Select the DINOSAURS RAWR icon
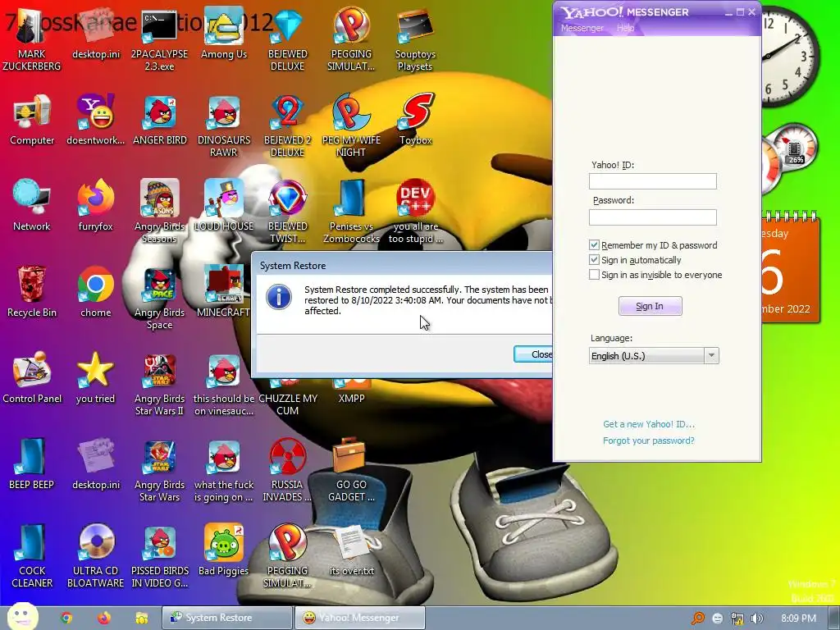Screen dimensions: 840x630 224,126
